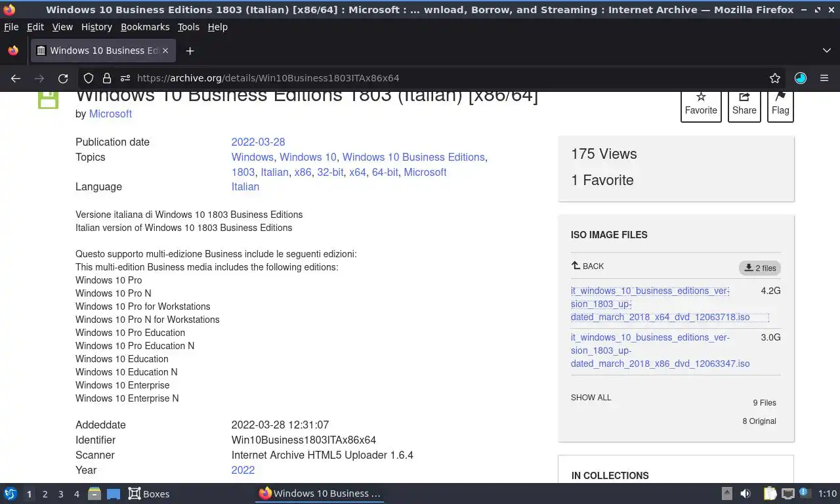Open site permissions icon in address bar
The image size is (840, 504).
pos(125,78)
